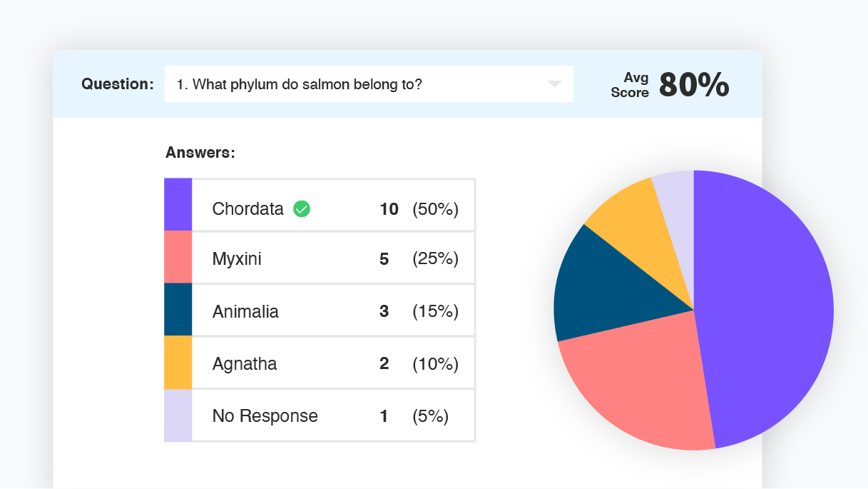
Task: Select the lavender swatch for No Response
Action: 178,415
